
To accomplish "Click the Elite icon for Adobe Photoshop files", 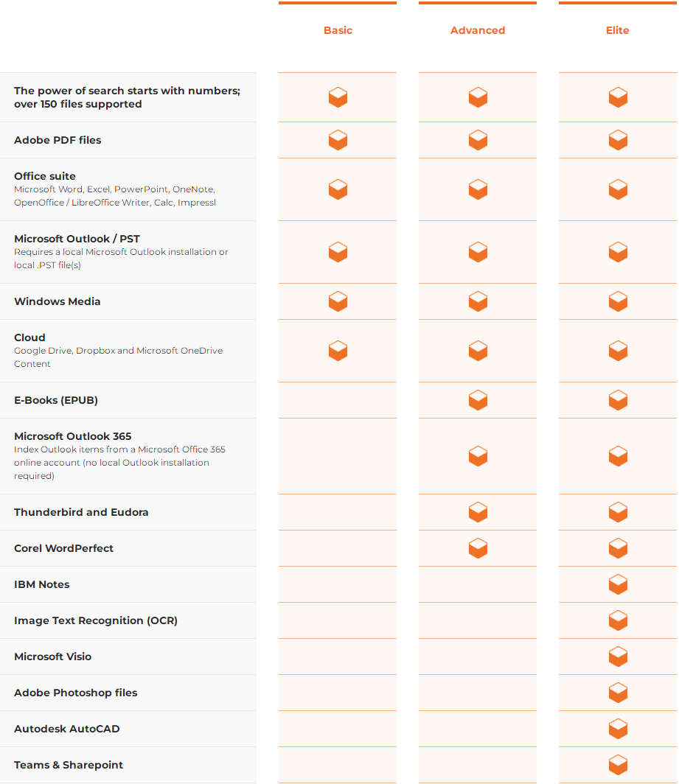I will tap(618, 693).
